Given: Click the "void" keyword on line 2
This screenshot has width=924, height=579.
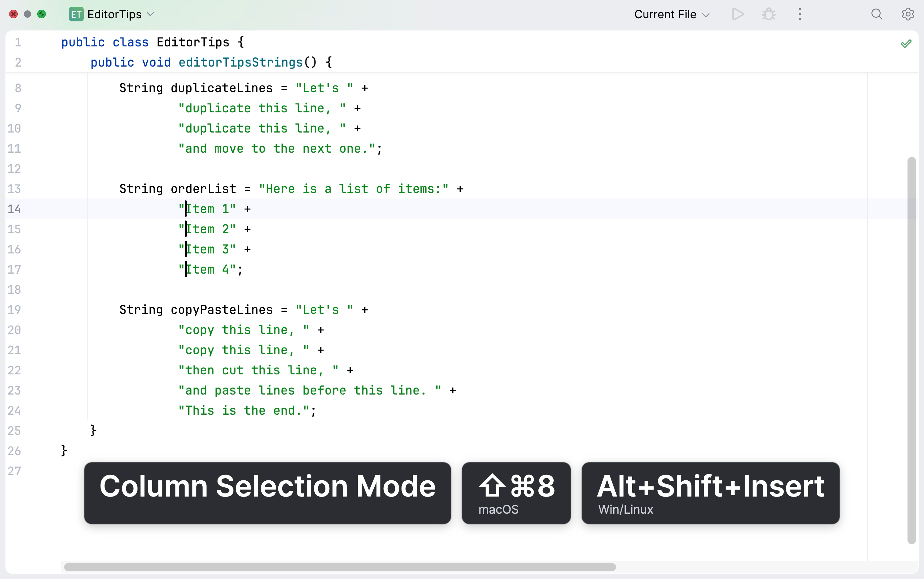Looking at the screenshot, I should pos(156,62).
